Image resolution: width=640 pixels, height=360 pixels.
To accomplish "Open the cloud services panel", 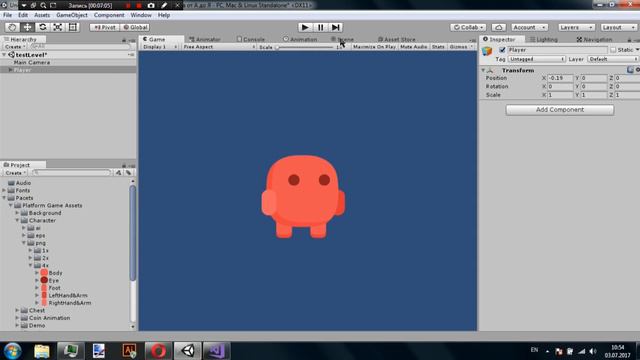I will (x=498, y=27).
